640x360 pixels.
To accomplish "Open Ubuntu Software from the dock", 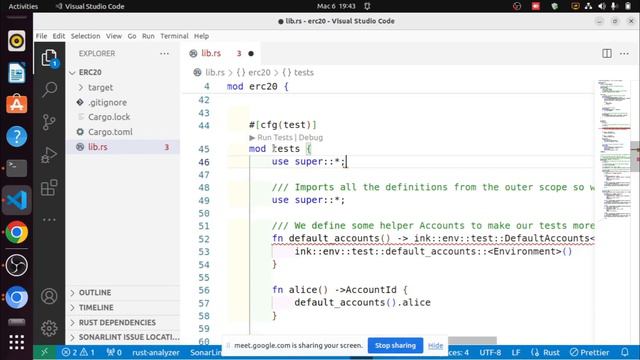I will click(x=17, y=104).
